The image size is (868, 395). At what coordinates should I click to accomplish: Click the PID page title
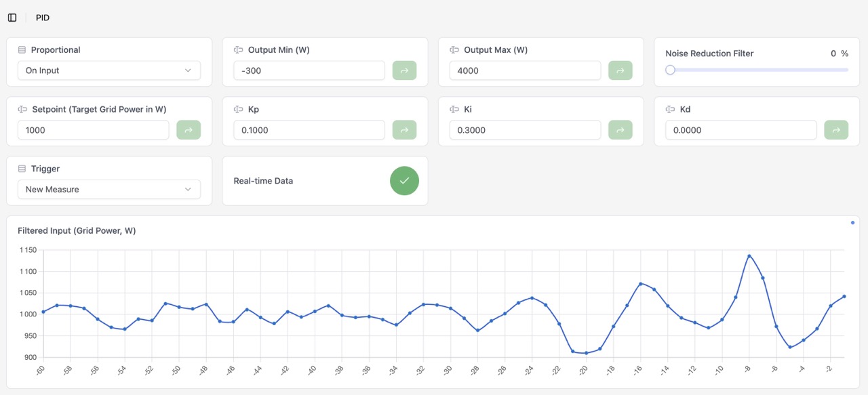coord(43,18)
